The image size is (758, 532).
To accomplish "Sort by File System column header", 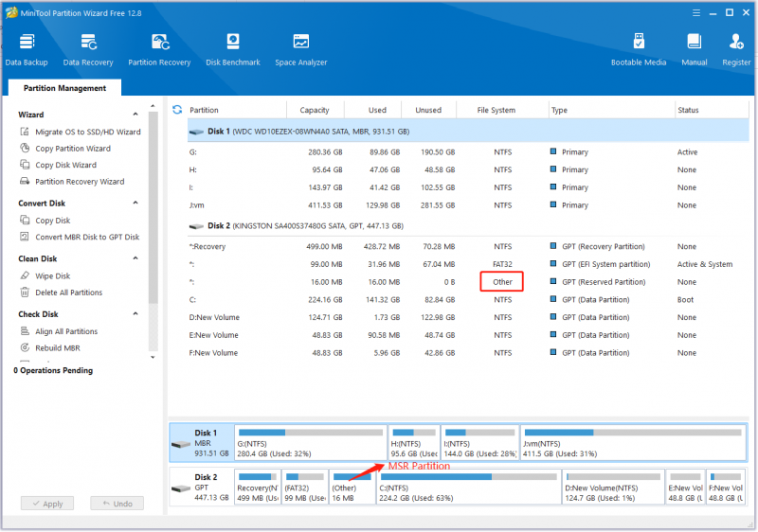I will point(496,110).
